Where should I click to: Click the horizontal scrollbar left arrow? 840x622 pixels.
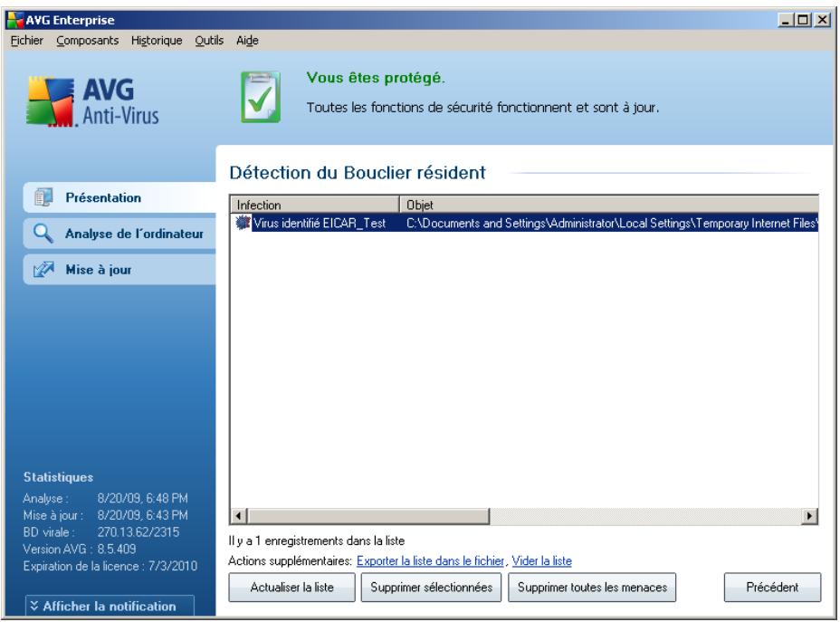(x=239, y=516)
